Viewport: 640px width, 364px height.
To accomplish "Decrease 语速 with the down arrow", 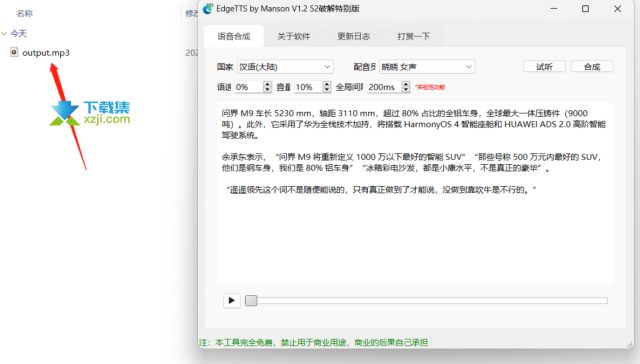I will tap(267, 90).
